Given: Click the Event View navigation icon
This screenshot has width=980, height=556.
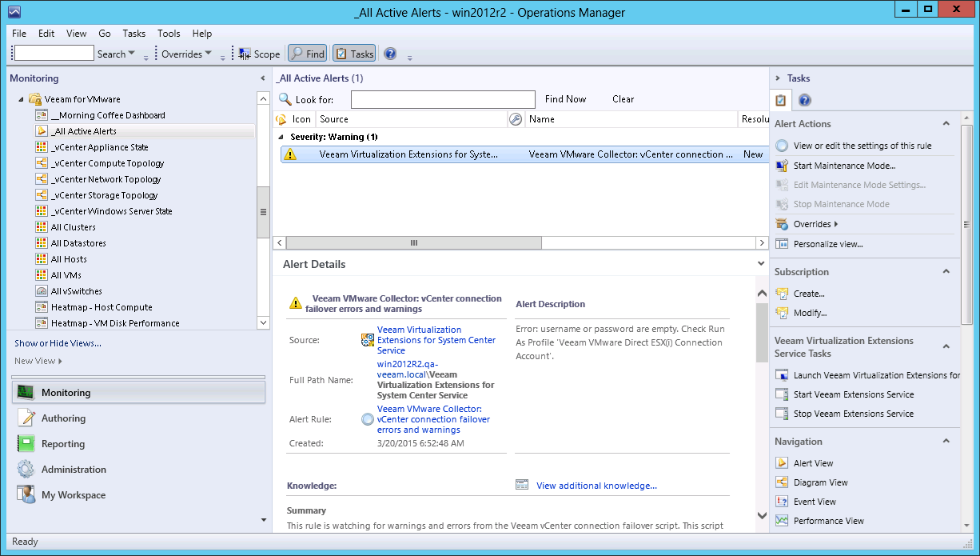Looking at the screenshot, I should click(781, 502).
